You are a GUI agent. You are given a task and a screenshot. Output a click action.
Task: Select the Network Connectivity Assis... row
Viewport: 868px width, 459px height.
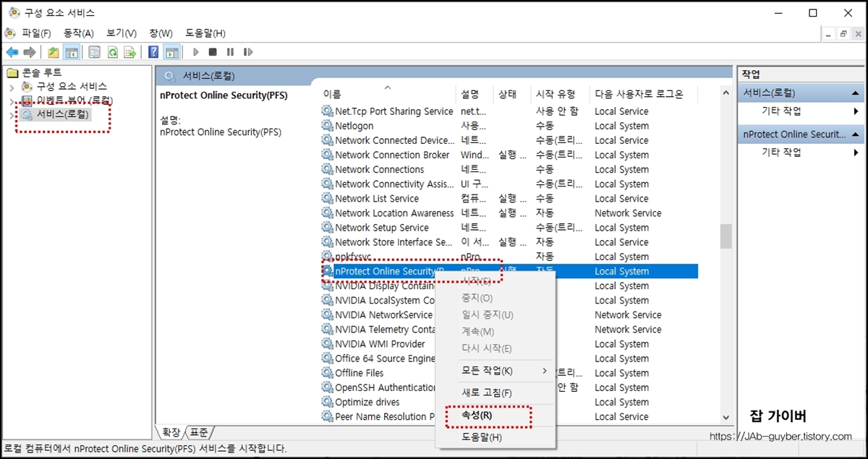coord(509,184)
